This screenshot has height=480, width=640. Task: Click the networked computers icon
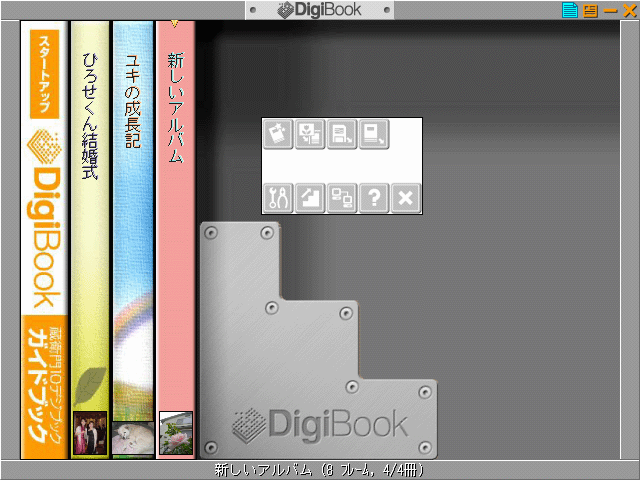pos(342,198)
